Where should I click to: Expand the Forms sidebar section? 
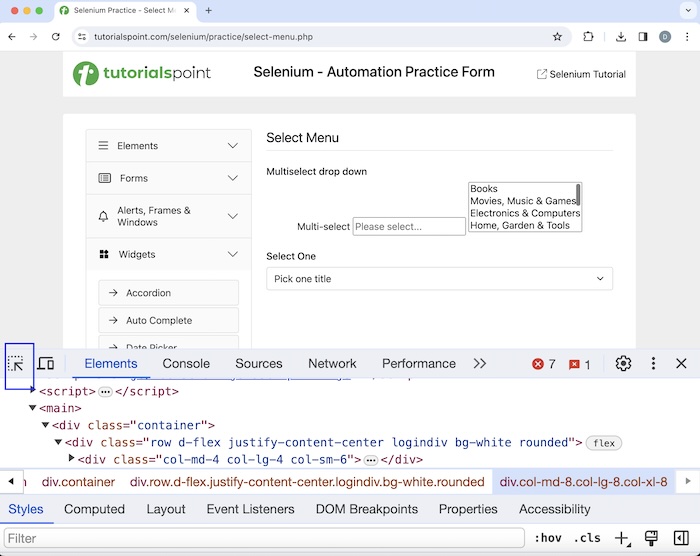168,178
